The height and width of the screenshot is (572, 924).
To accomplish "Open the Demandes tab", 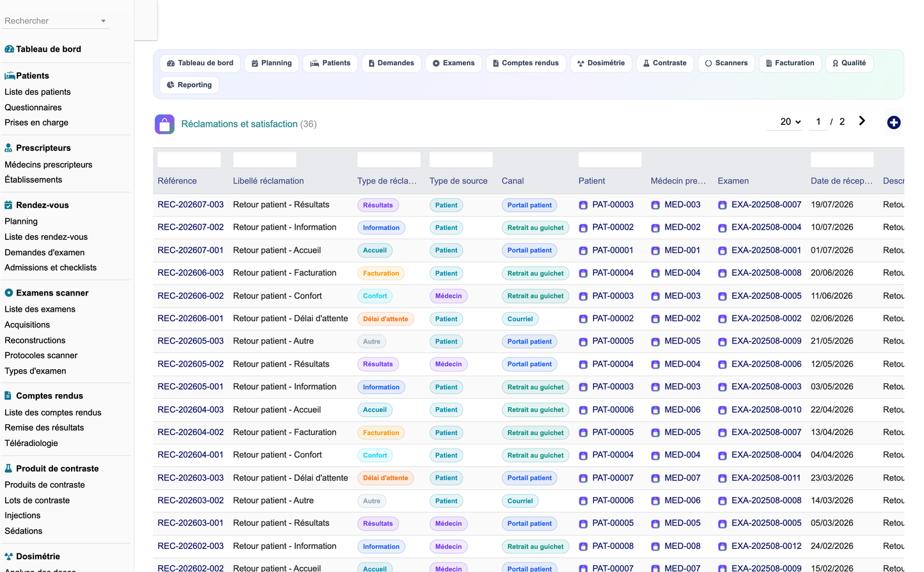I will pyautogui.click(x=391, y=63).
